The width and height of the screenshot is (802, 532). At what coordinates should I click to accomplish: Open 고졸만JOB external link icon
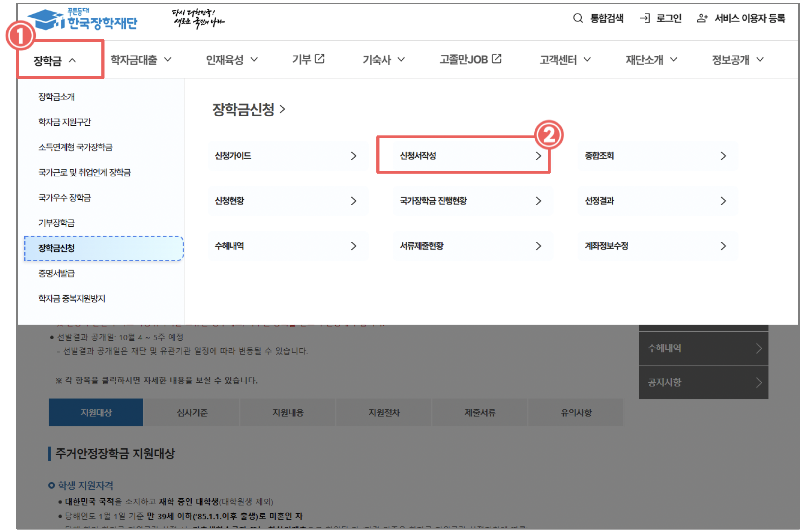tap(497, 59)
